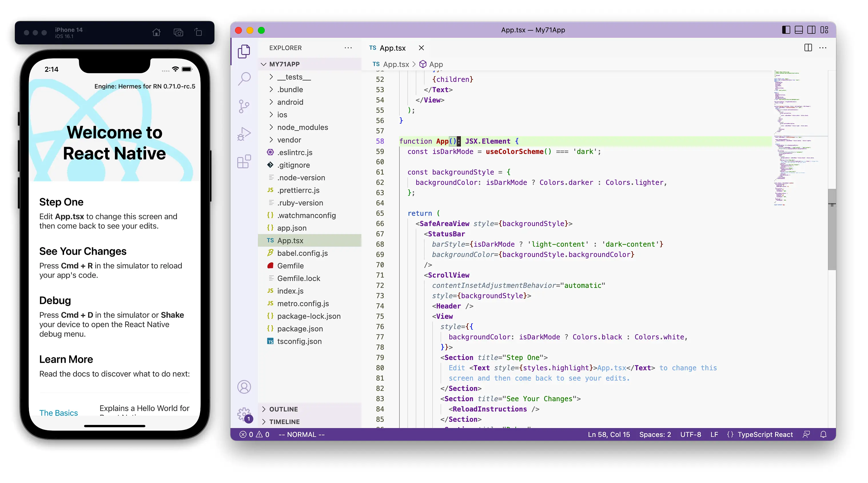Click the NORMAL vim mode indicator
The height and width of the screenshot is (483, 868).
(x=301, y=434)
